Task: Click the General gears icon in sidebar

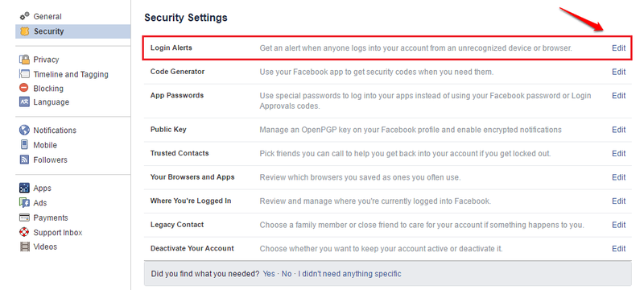Action: point(25,16)
